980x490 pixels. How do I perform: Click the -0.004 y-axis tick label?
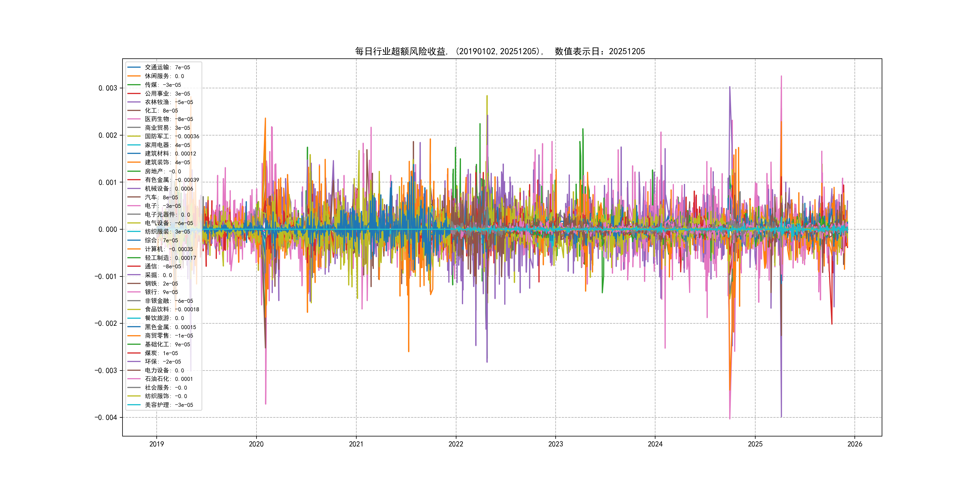(106, 418)
